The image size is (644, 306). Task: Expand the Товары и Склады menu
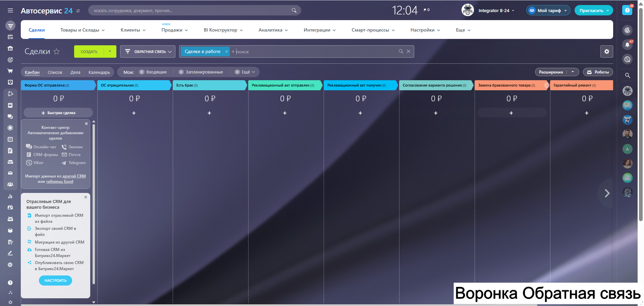[x=83, y=30]
